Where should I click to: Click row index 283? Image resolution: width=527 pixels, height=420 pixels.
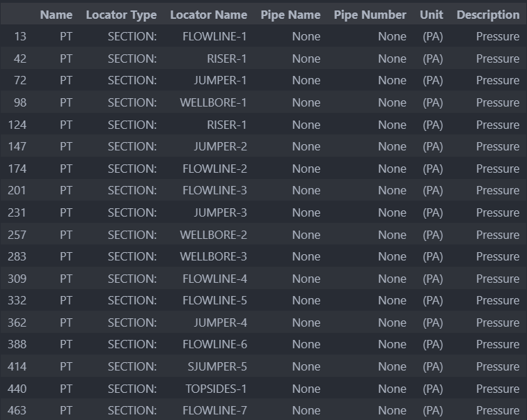[x=17, y=256]
